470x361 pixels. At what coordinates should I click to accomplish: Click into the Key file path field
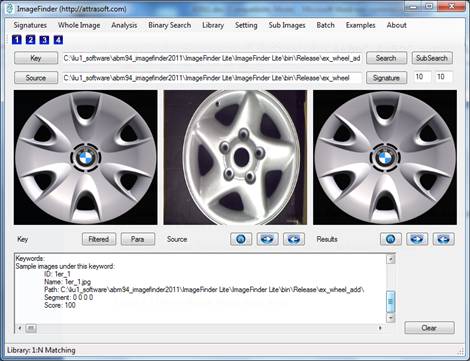click(212, 58)
